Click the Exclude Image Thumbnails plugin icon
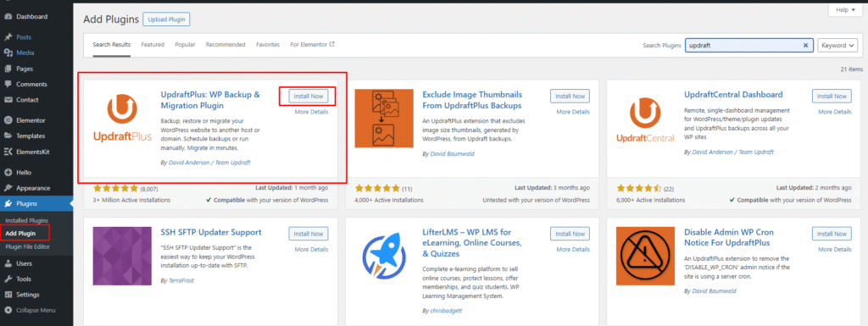 (384, 119)
